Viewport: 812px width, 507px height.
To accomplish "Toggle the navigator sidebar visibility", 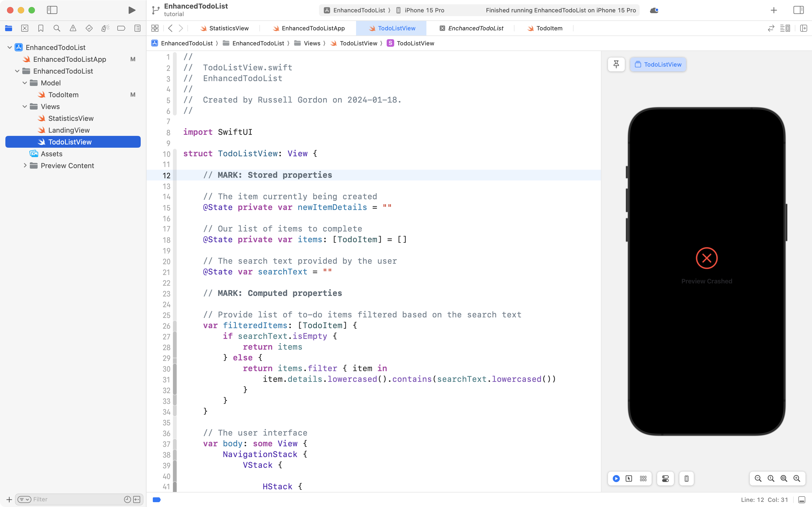I will (52, 10).
